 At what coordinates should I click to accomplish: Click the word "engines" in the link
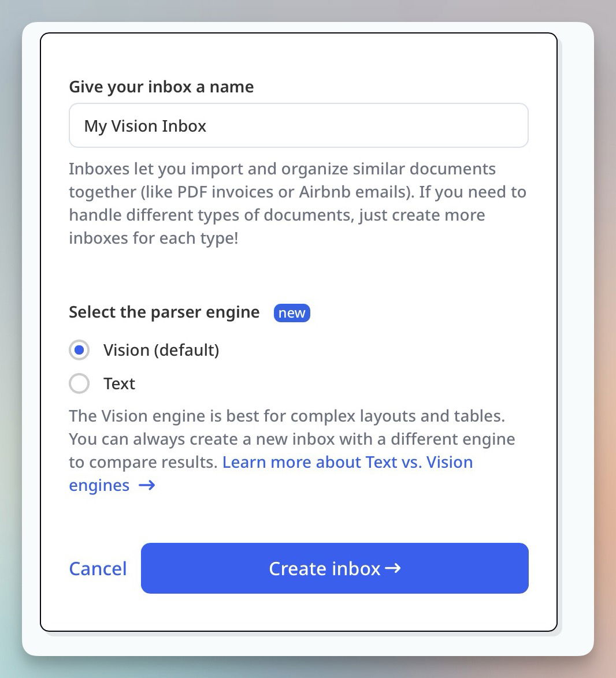pyautogui.click(x=99, y=485)
